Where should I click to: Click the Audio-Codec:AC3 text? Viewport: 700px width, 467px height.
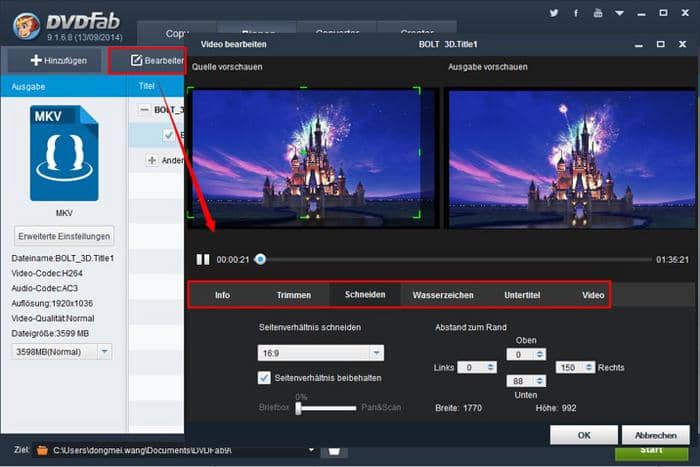[45, 288]
